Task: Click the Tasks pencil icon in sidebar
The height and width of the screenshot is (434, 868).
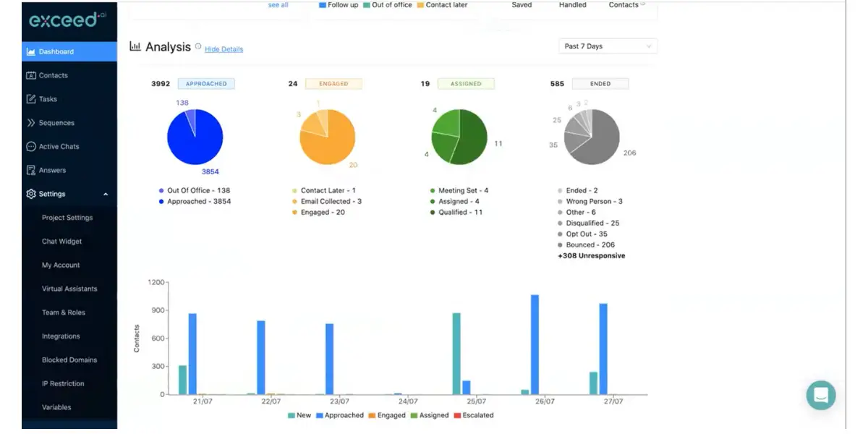Action: tap(31, 99)
